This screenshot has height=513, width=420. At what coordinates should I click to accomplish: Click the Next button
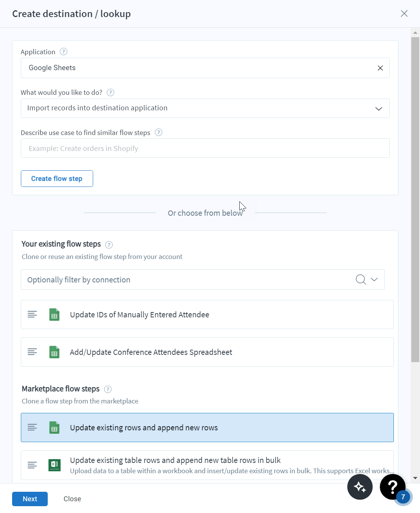coord(30,499)
